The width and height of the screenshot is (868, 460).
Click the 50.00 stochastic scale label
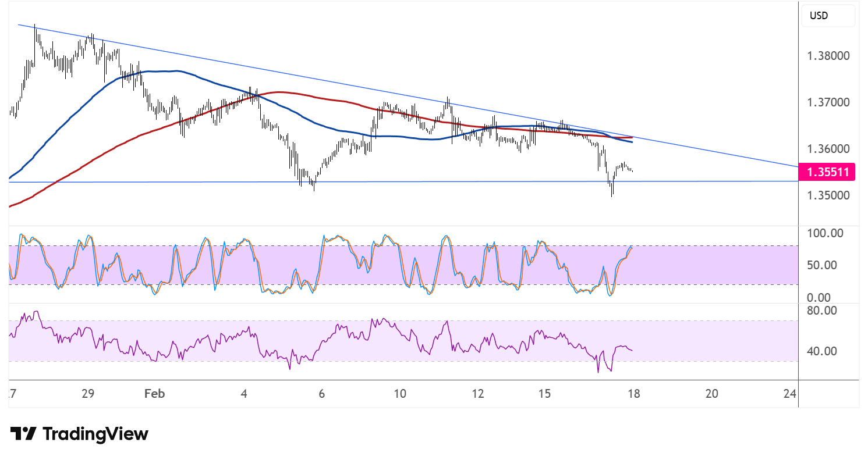pos(822,265)
